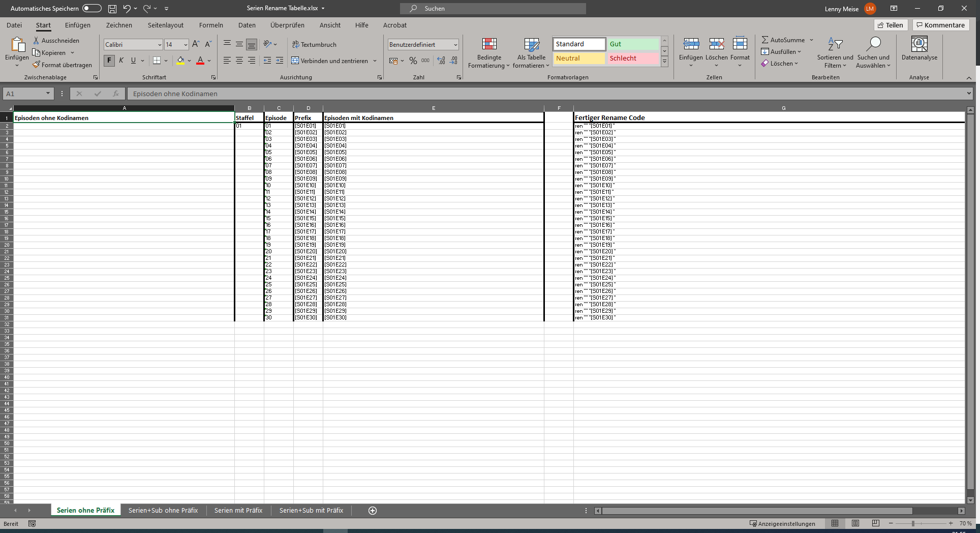This screenshot has height=533, width=980.
Task: Center text horizontally icon
Action: [239, 61]
